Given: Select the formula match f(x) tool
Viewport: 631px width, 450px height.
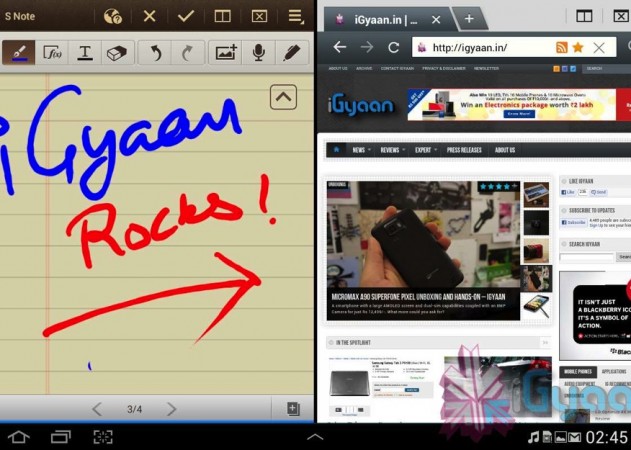Looking at the screenshot, I should click(52, 52).
